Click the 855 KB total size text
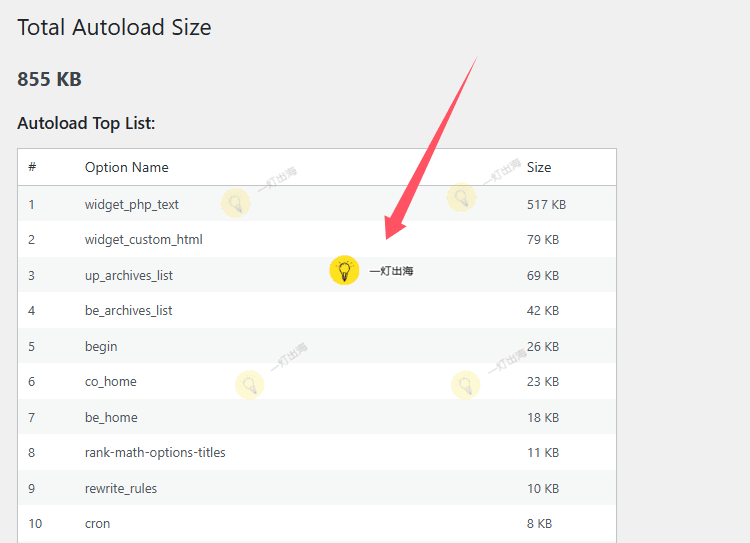This screenshot has height=543, width=750. (x=49, y=79)
